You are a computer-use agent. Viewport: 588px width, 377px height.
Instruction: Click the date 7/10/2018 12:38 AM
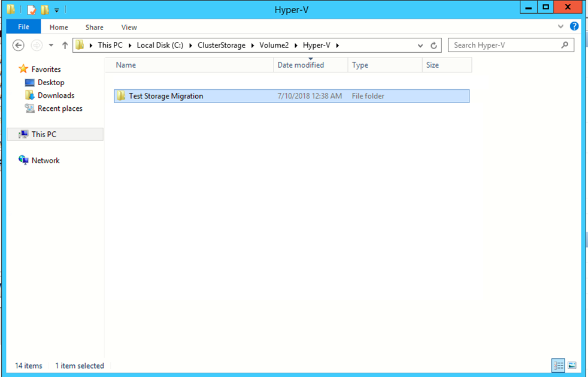(310, 96)
